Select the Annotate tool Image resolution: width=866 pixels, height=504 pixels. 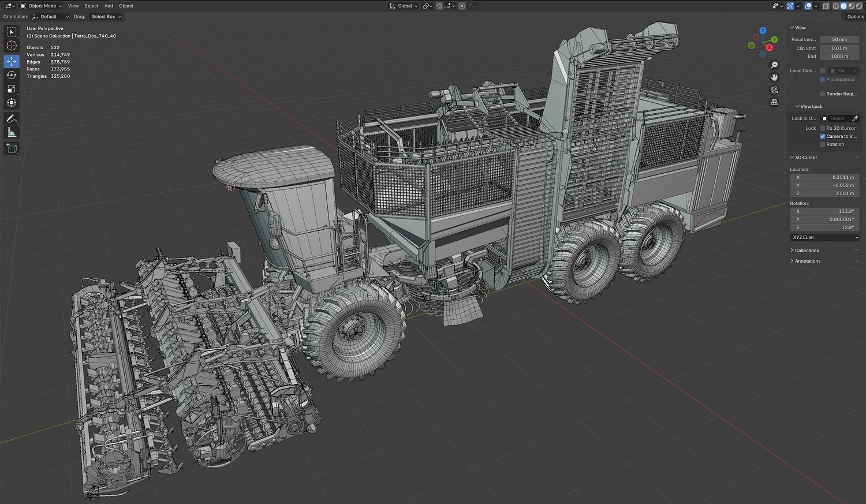12,119
